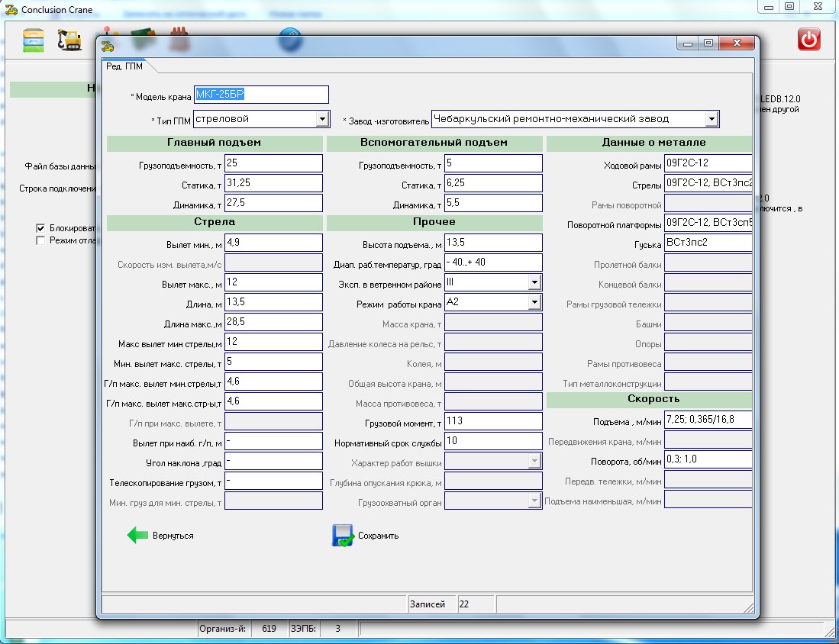Click the Модель крана input field
The height and width of the screenshot is (644, 839).
pyautogui.click(x=261, y=95)
